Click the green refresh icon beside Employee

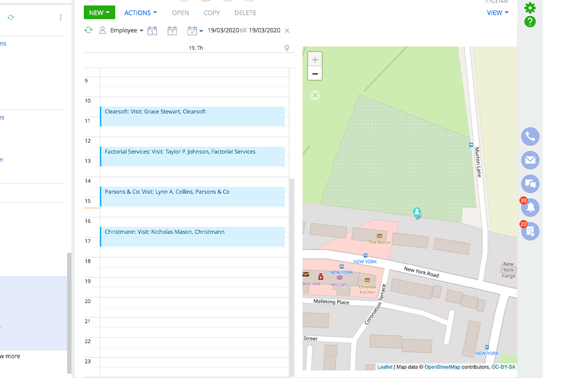[x=88, y=30]
